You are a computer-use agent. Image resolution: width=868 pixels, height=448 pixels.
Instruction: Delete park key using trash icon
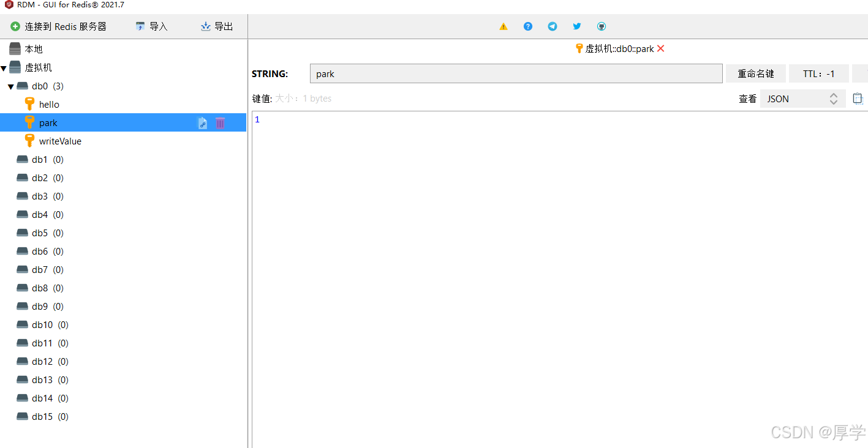point(220,123)
